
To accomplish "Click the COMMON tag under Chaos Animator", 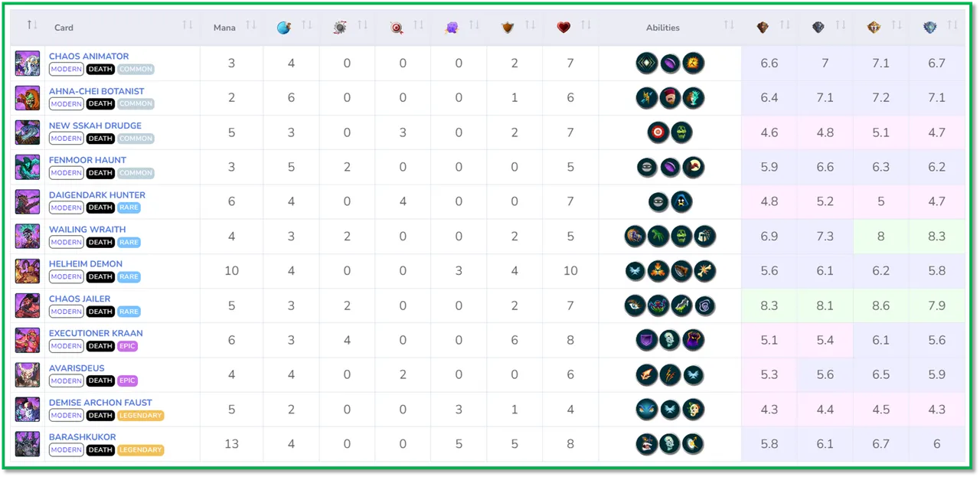I will [x=136, y=69].
